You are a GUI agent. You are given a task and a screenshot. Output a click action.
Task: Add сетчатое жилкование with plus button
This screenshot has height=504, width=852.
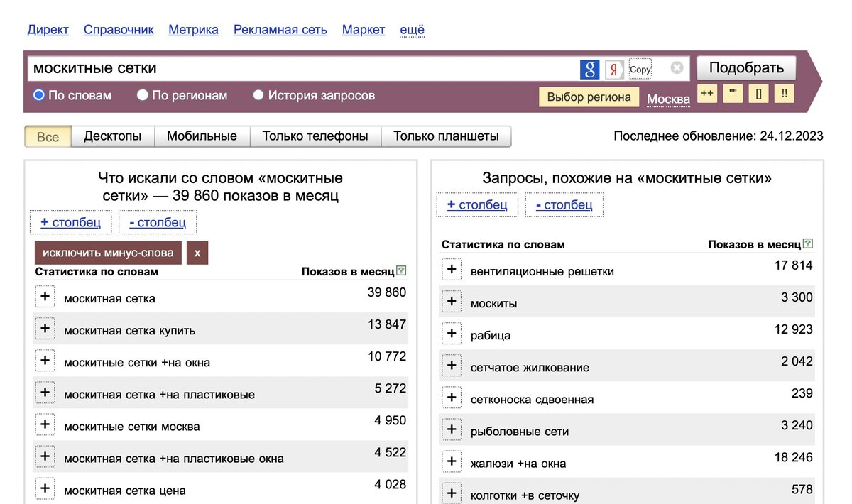click(452, 365)
